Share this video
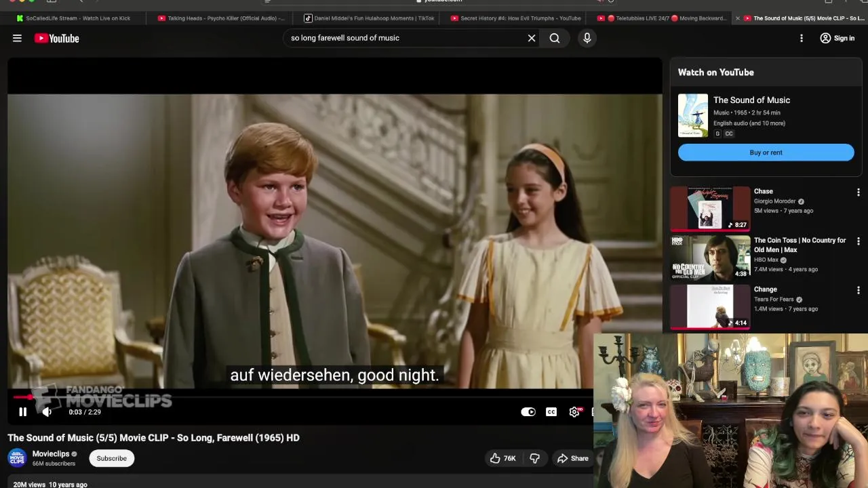The width and height of the screenshot is (868, 488). coord(573,458)
